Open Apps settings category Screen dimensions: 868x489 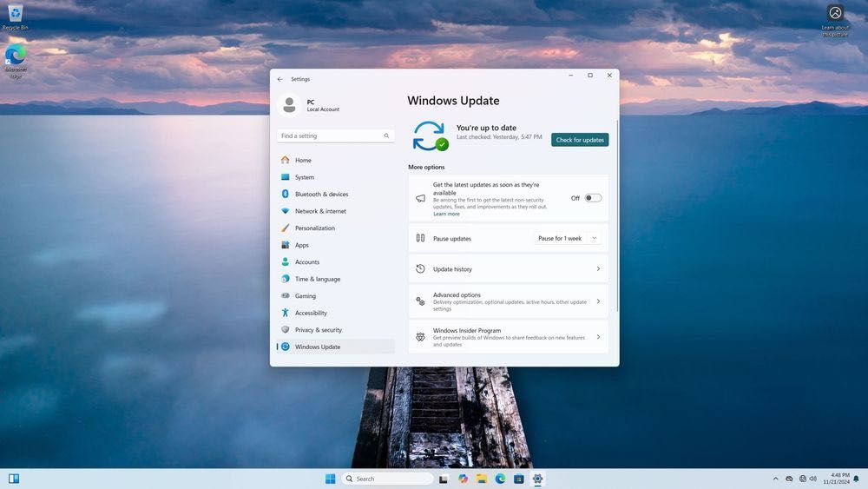pos(335,245)
